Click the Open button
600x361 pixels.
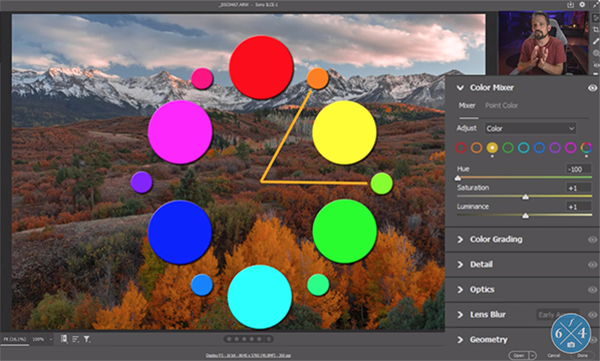[x=519, y=355]
